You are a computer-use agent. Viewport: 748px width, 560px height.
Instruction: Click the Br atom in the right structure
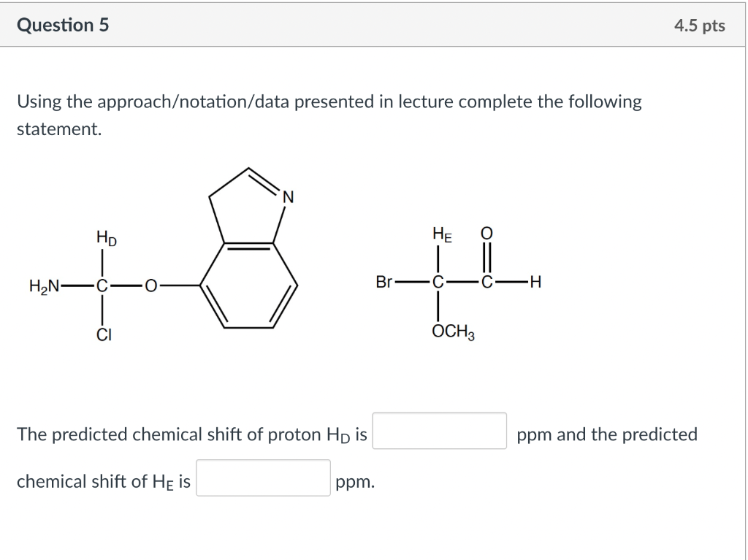coord(385,283)
